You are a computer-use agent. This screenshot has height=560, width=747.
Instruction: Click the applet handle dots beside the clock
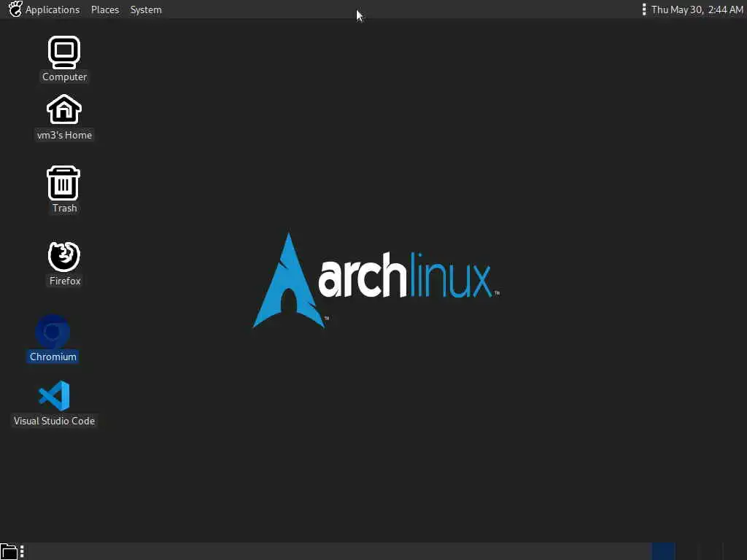point(644,9)
